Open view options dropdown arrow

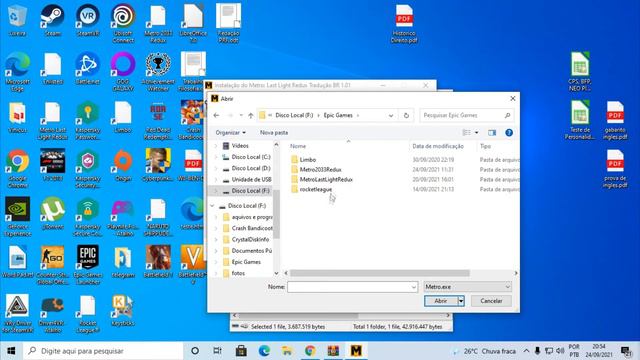click(x=476, y=133)
